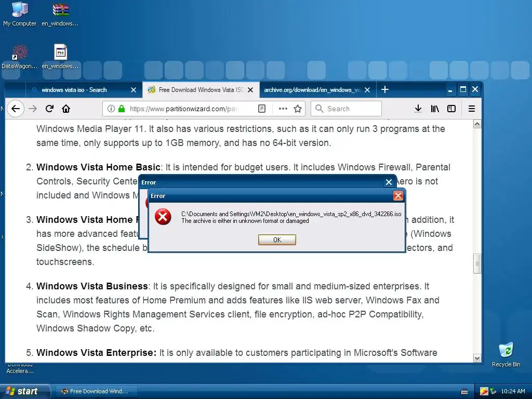Screen dimensions: 532x399
Task: Select the 'Free Download Windows Vista ISO' tab
Action: pos(201,90)
